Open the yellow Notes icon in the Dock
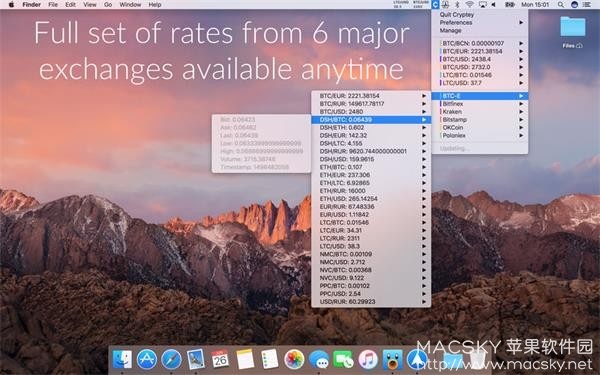 click(245, 360)
